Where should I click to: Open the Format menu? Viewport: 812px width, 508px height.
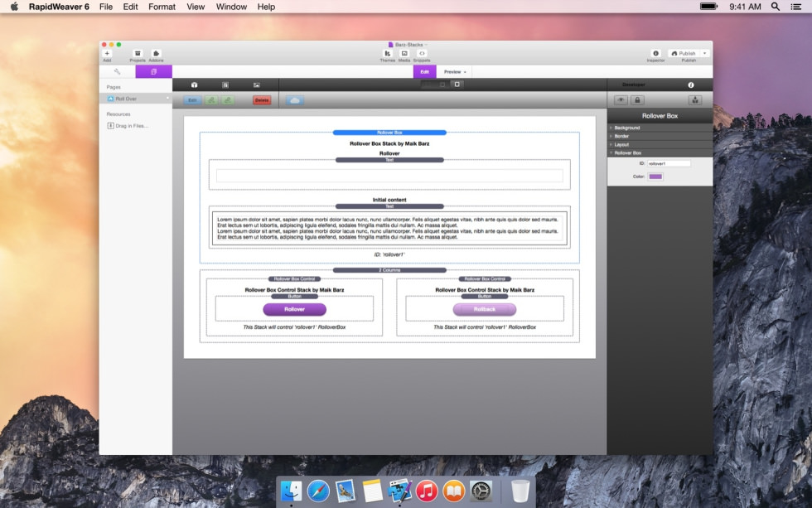coord(162,7)
